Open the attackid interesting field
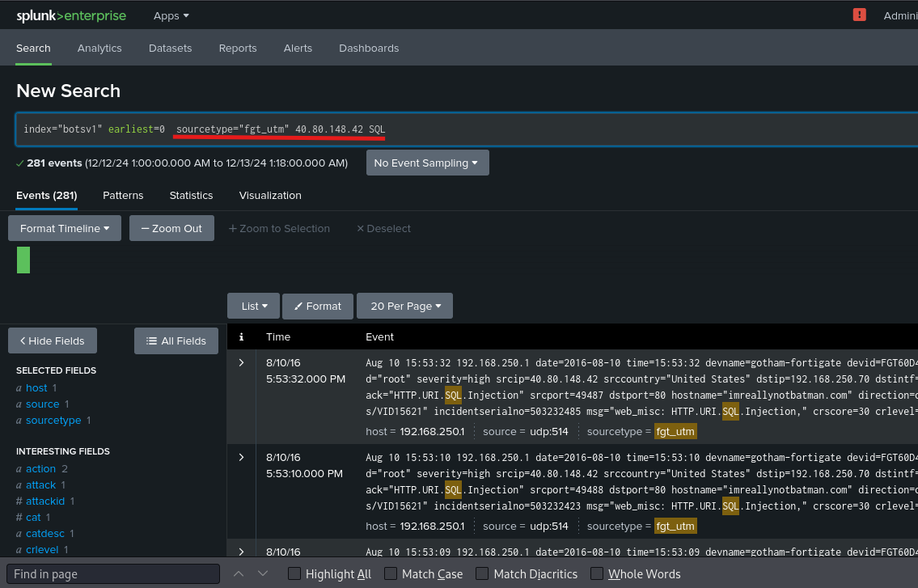This screenshot has width=918, height=588. click(x=45, y=501)
